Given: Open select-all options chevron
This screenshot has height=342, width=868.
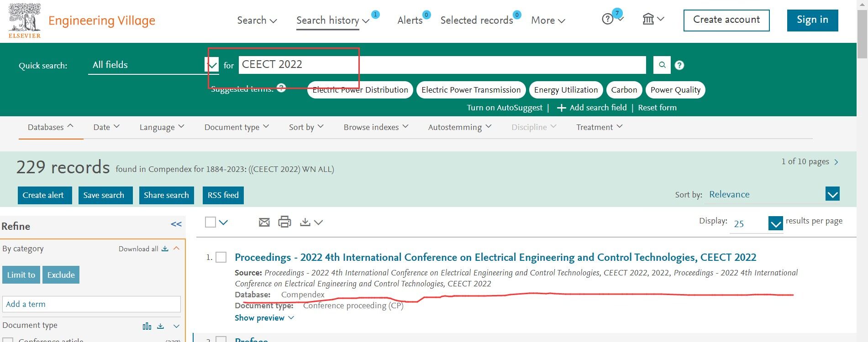Looking at the screenshot, I should coord(223,223).
